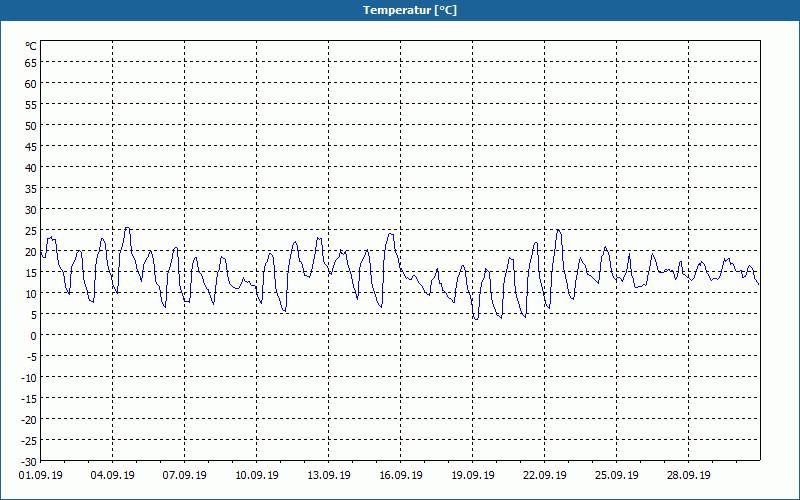Click the -30 axis label
Image resolution: width=800 pixels, height=500 pixels.
click(x=29, y=462)
